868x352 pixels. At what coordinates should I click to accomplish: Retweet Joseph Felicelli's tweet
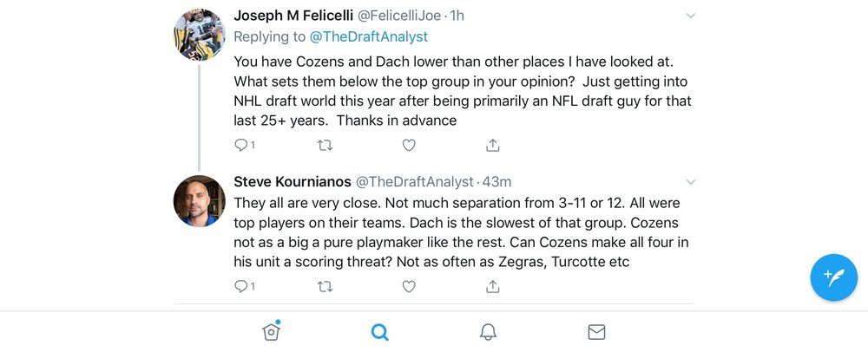click(x=325, y=146)
